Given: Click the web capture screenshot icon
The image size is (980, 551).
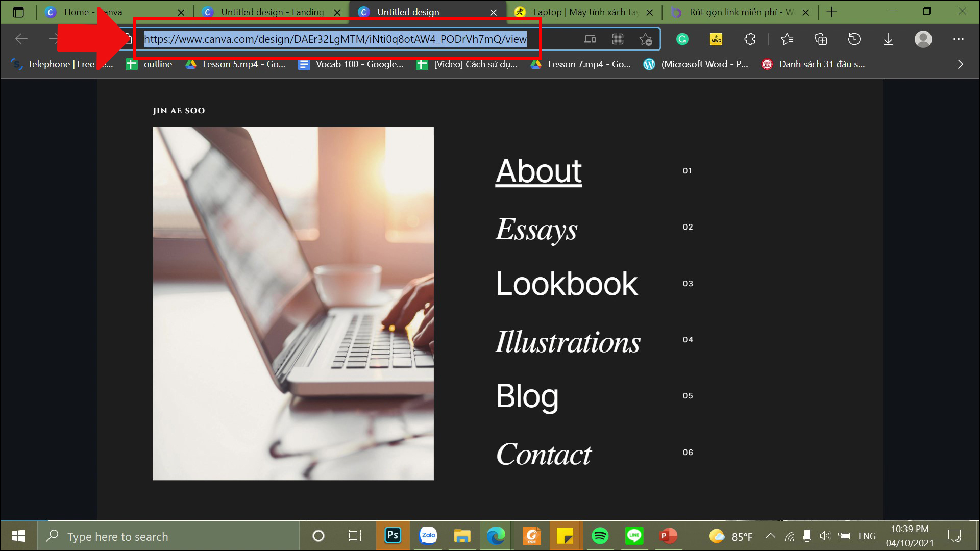Looking at the screenshot, I should click(x=618, y=39).
